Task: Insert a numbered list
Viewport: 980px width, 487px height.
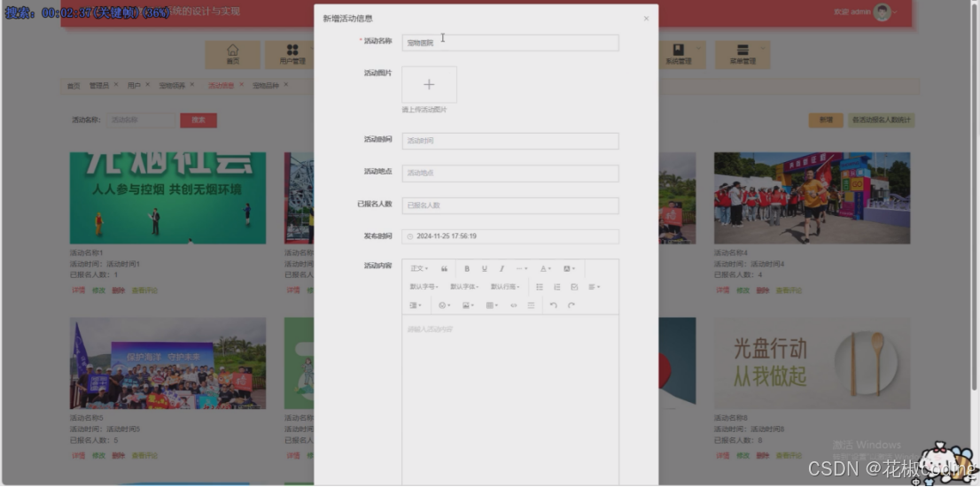Action: [x=556, y=287]
